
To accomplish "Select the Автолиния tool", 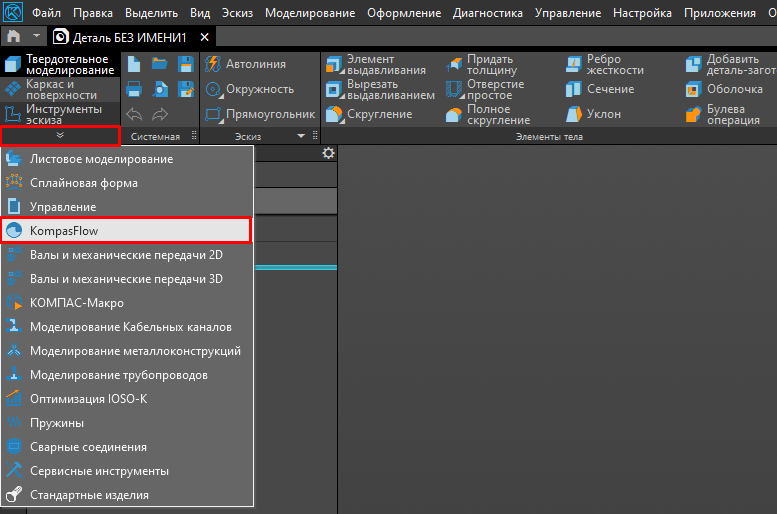I will point(246,64).
